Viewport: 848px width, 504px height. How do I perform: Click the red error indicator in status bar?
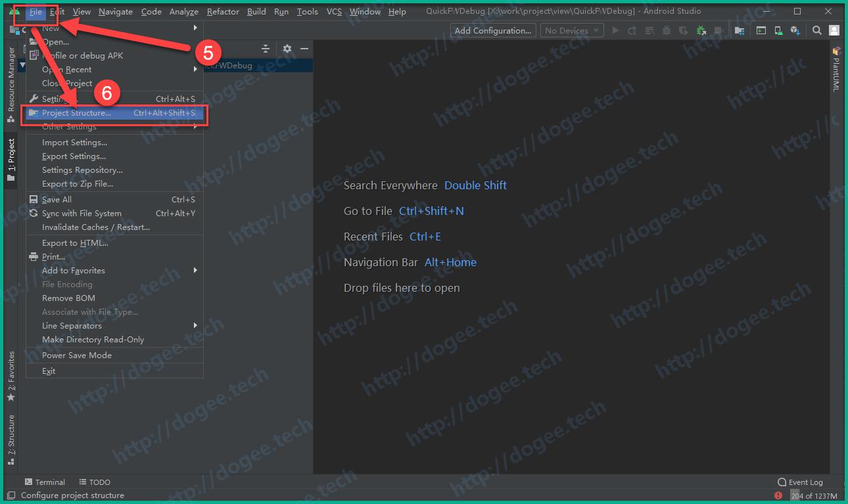[778, 495]
